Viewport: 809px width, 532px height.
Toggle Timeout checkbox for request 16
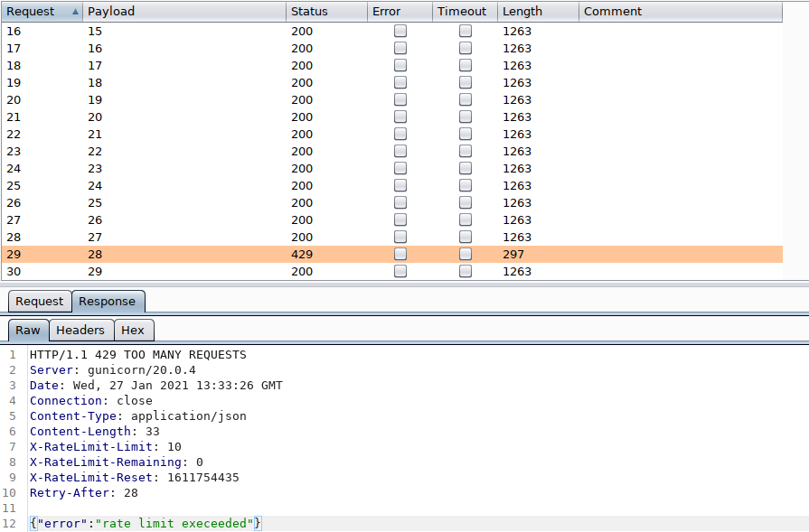pyautogui.click(x=466, y=31)
